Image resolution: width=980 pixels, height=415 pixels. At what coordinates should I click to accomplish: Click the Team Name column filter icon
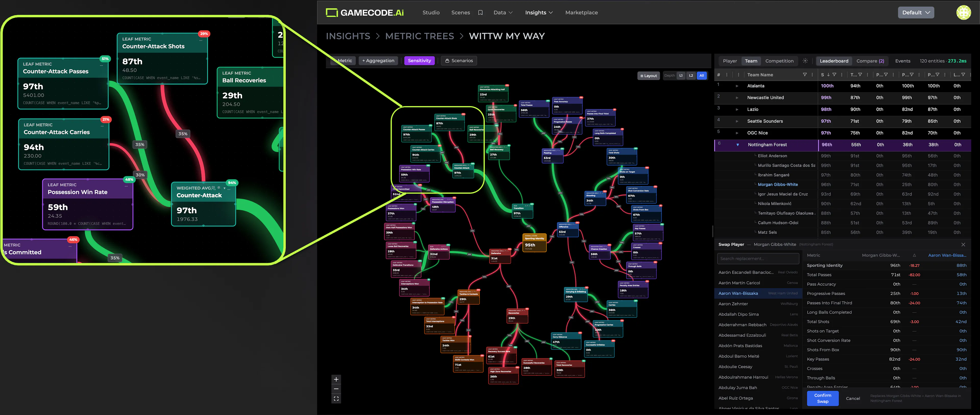coord(805,75)
